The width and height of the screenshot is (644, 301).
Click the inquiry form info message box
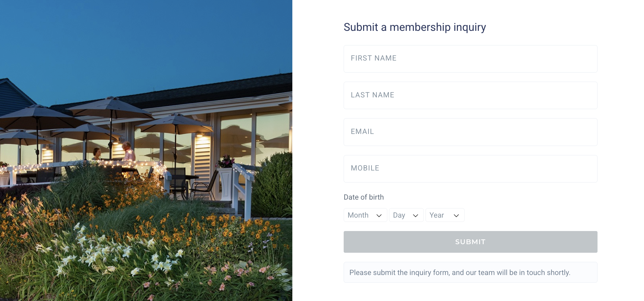click(470, 272)
